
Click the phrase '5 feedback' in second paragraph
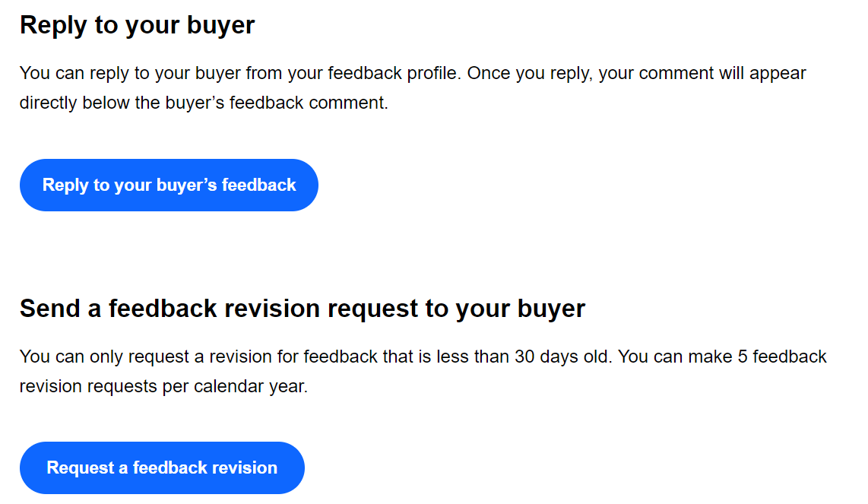coord(782,357)
